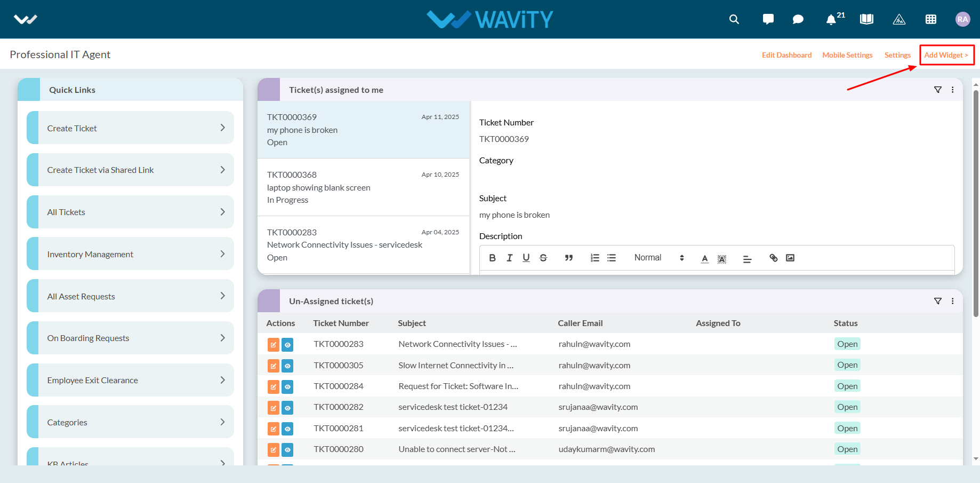View ticket TKT0000281 via eye icon
Viewport: 980px width, 483px height.
point(287,429)
